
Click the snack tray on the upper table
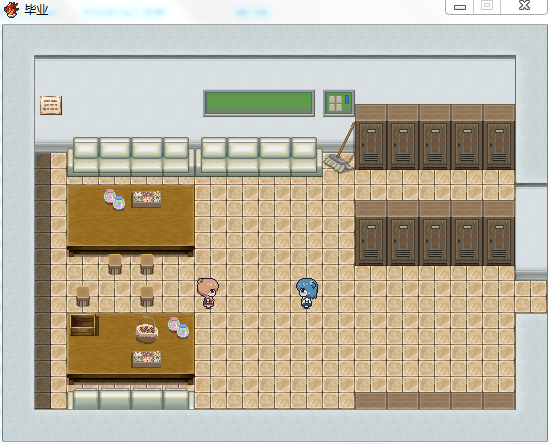pyautogui.click(x=147, y=199)
